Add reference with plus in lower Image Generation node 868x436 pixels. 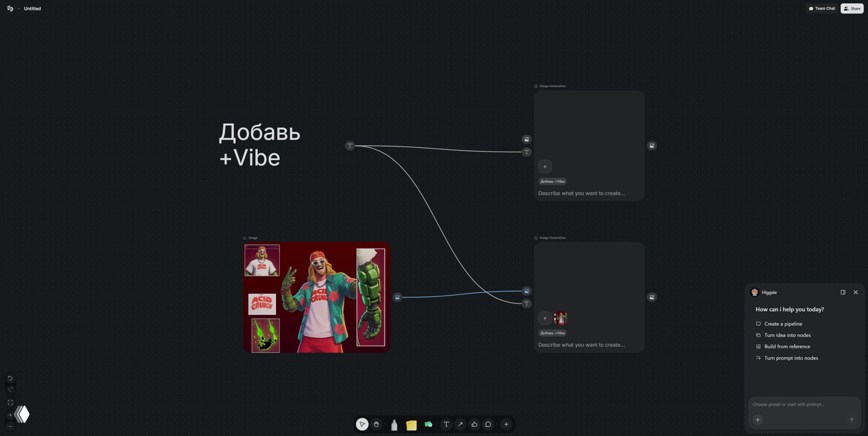click(x=545, y=318)
